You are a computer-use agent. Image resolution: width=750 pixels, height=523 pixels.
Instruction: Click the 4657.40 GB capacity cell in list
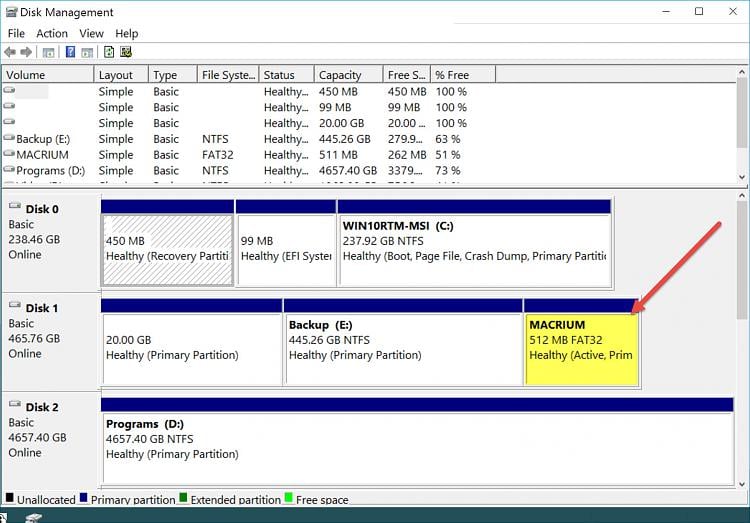pyautogui.click(x=348, y=171)
